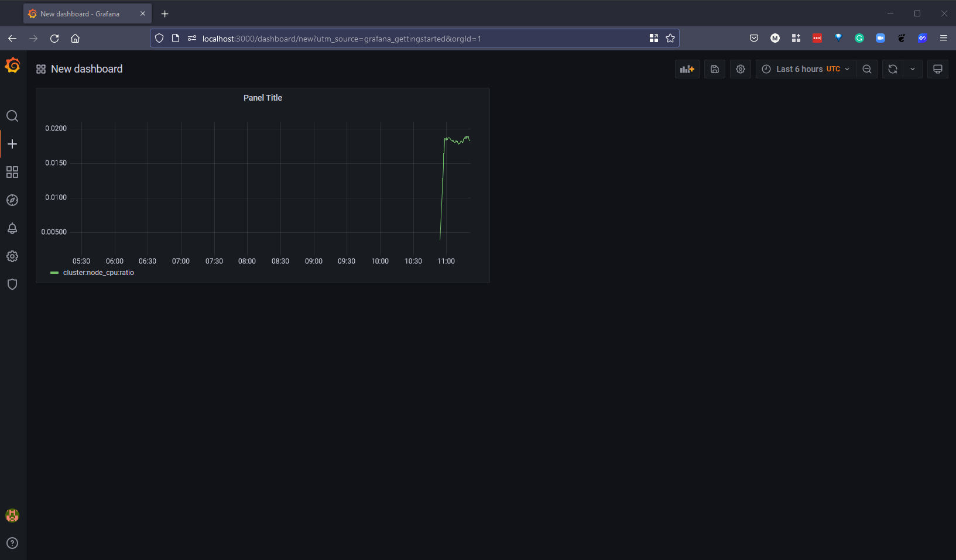Viewport: 956px width, 560px height.
Task: Open the Configuration gear in sidebar
Action: tap(12, 256)
